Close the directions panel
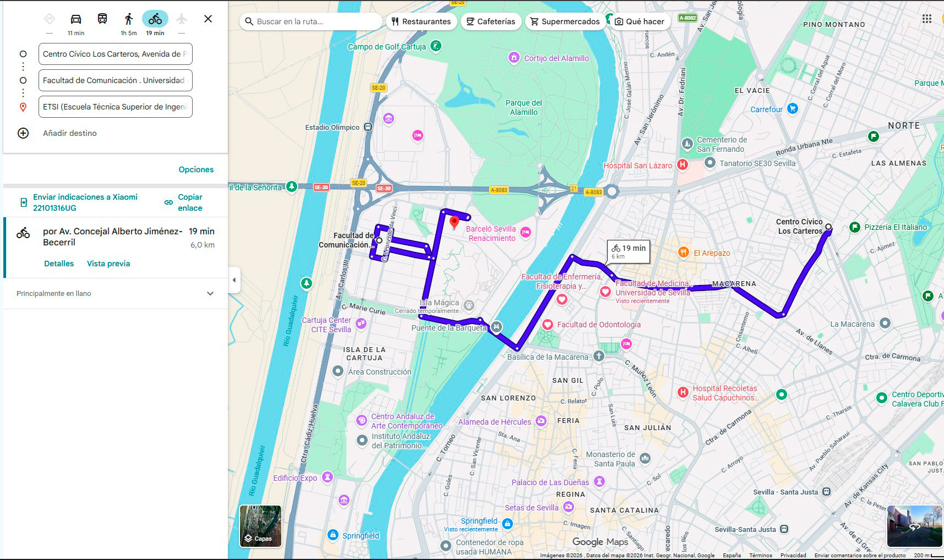Viewport: 944px width, 560px height. coord(208,19)
